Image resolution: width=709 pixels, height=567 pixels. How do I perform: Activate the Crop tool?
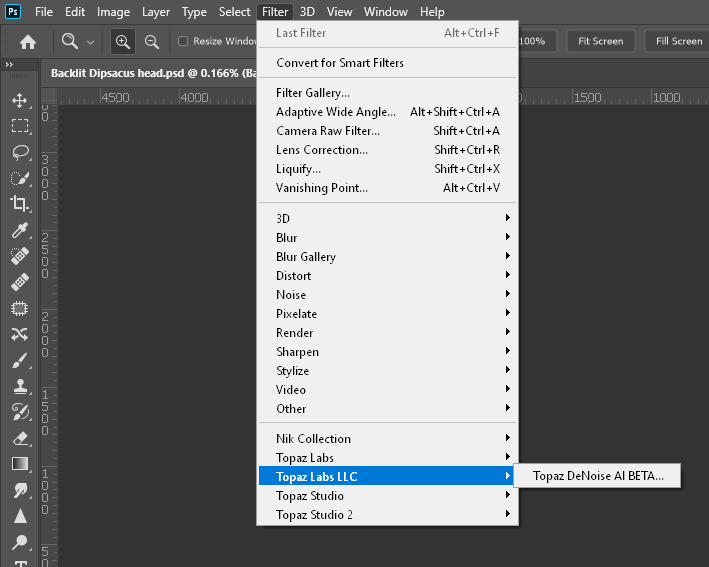19,204
